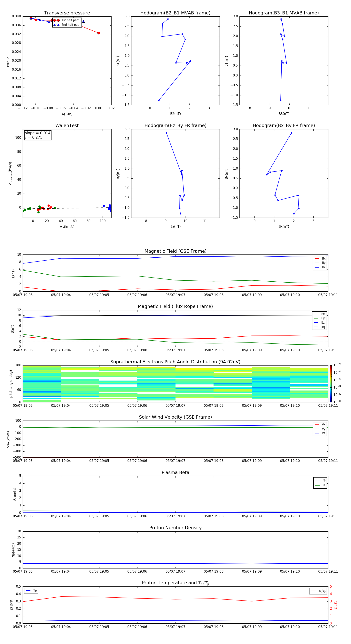Click the red data point at A = 0.00
The height and width of the screenshot is (644, 351).
coord(99,33)
